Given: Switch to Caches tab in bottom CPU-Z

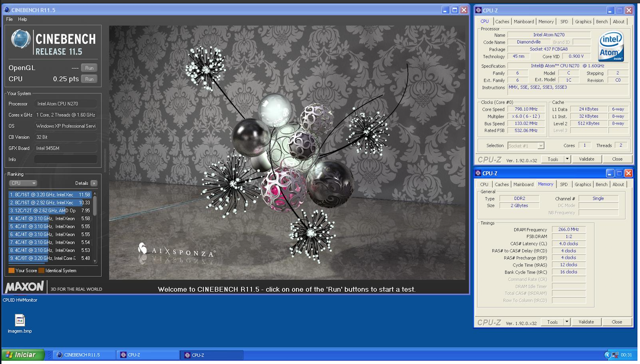Looking at the screenshot, I should pyautogui.click(x=501, y=184).
